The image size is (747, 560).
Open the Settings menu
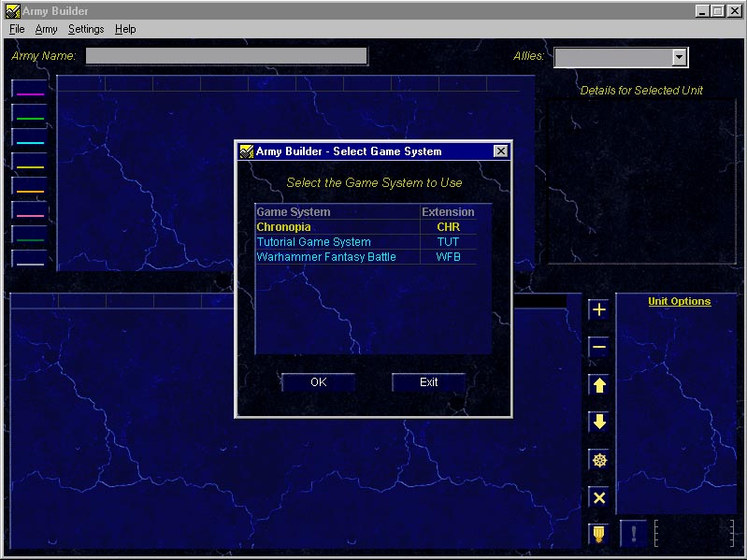[86, 29]
